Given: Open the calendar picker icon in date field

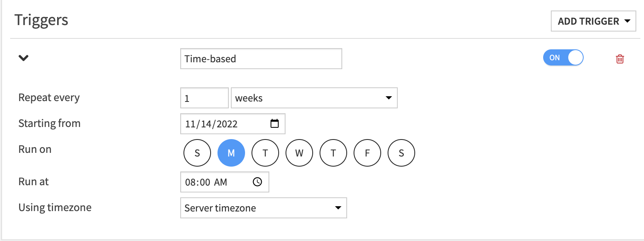Looking at the screenshot, I should tap(275, 124).
